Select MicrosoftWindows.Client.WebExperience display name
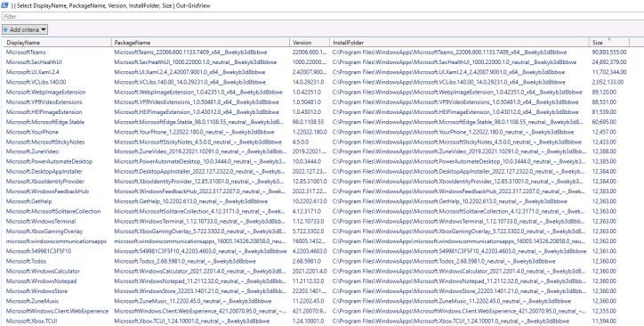 (x=58, y=311)
